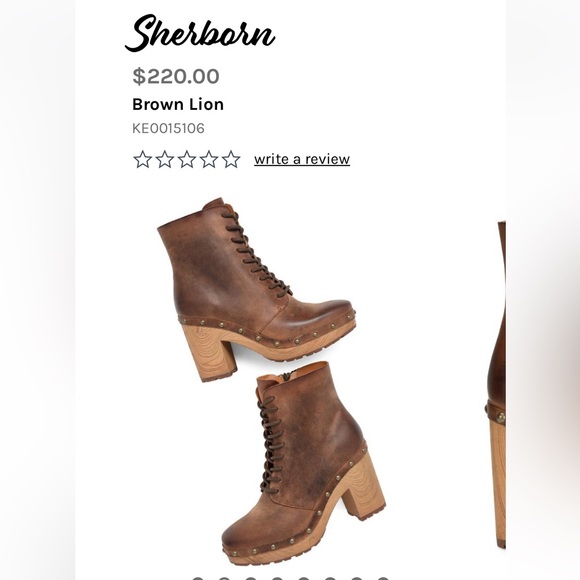This screenshot has height=580, width=580.
Task: Rate the Sherborn boot one star
Action: point(142,159)
